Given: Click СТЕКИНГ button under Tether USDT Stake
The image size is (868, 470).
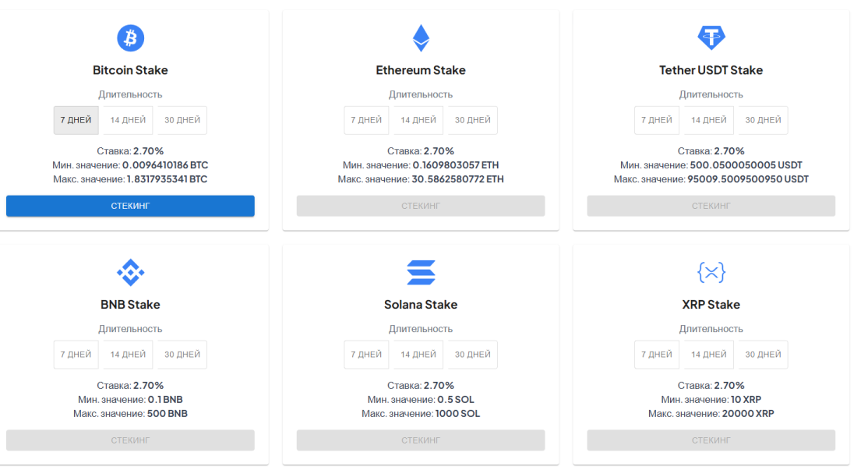Looking at the screenshot, I should click(711, 206).
